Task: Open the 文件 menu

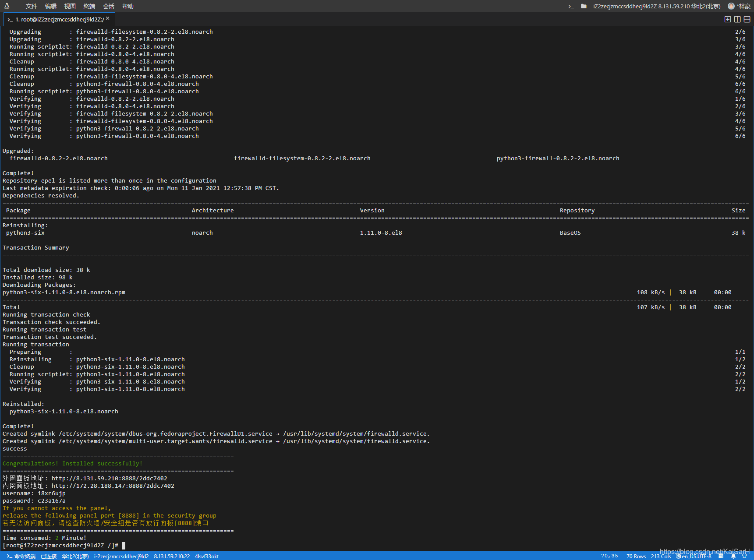Action: pyautogui.click(x=32, y=6)
